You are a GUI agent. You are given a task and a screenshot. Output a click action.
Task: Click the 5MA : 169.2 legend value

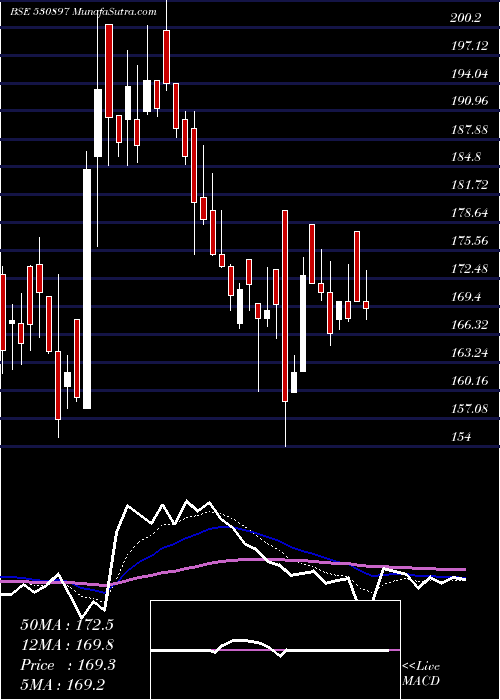point(63,685)
